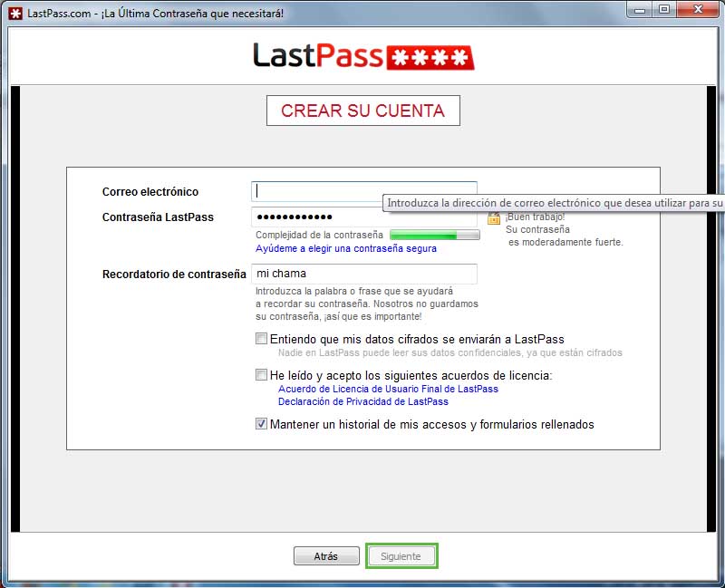This screenshot has height=588, width=725.
Task: Open 'Ayúdeme a elegir una contraseña segura' link
Action: pos(346,248)
